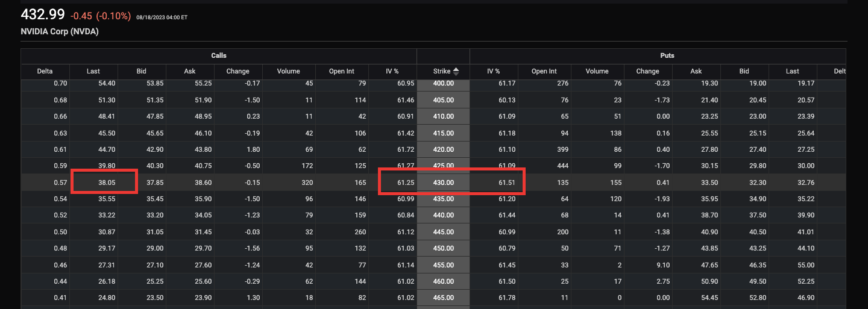This screenshot has height=309, width=868.
Task: Click the NVIDIA Corp (NVDA) title
Action: point(60,32)
